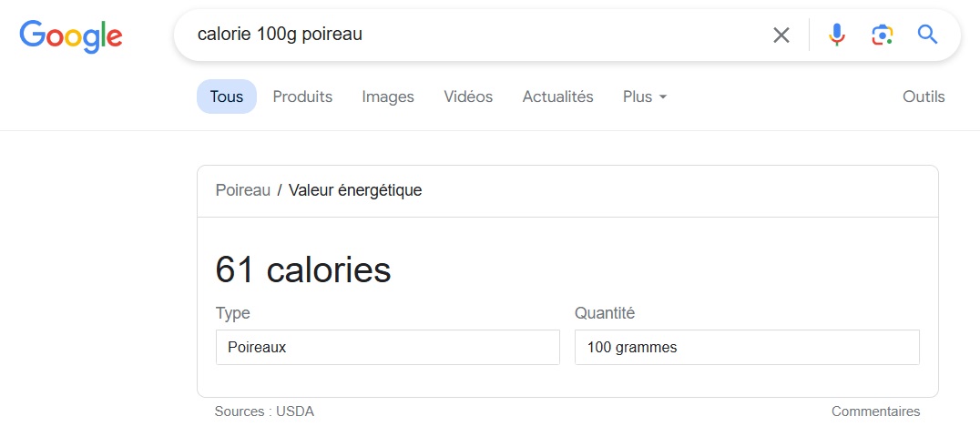Open the Vidéos results tab
The width and height of the screenshot is (980, 447).
(468, 97)
